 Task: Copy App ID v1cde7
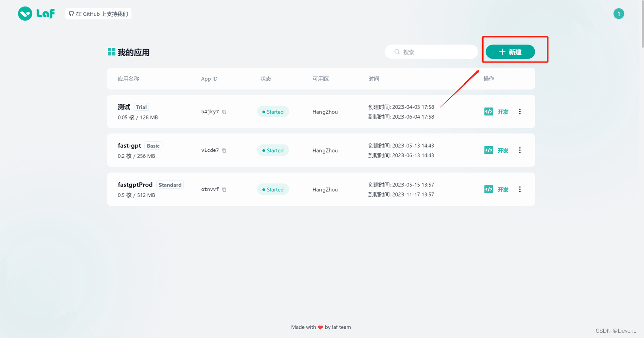coord(224,150)
